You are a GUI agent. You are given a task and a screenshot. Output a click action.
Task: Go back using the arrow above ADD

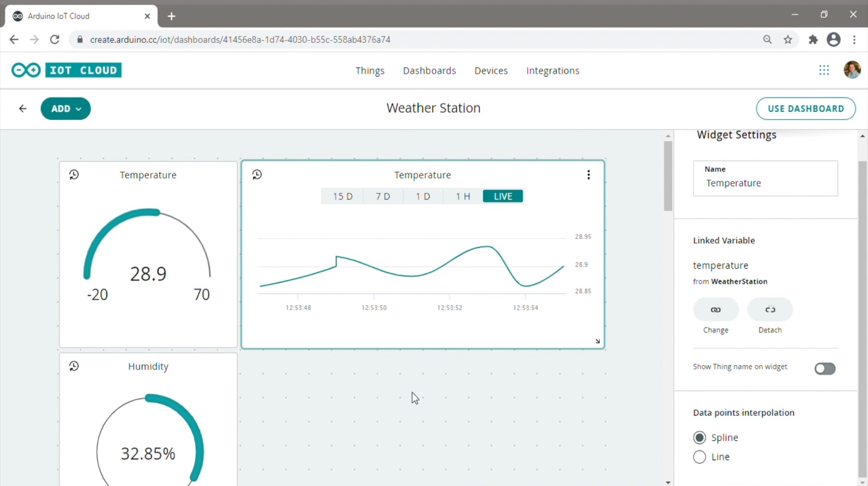pyautogui.click(x=22, y=109)
